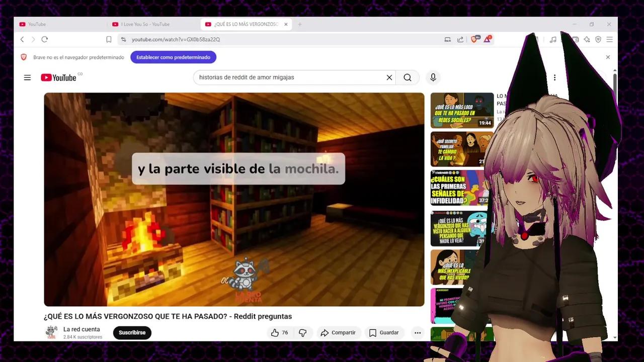The height and width of the screenshot is (362, 644).
Task: Click Establecer como predeterminado button
Action: tap(173, 57)
